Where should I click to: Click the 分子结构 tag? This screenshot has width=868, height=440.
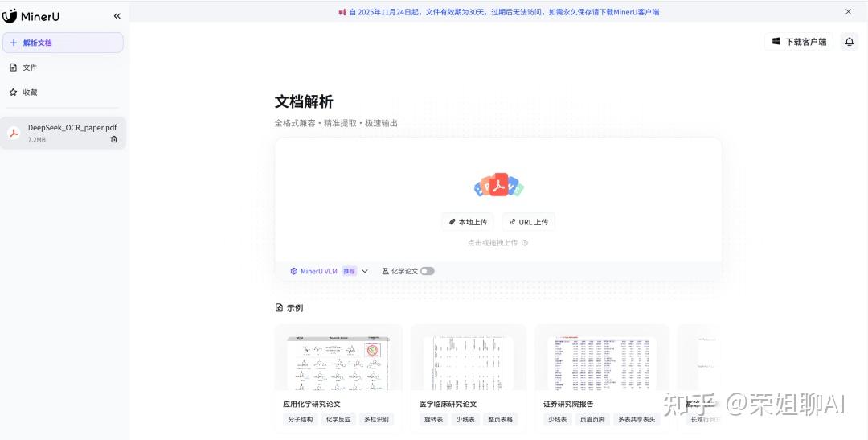pyautogui.click(x=301, y=420)
